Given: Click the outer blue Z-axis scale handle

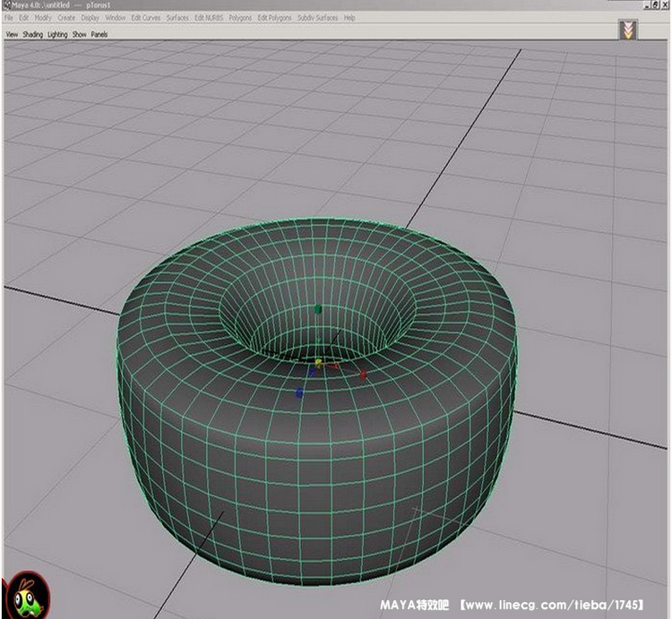Looking at the screenshot, I should click(x=299, y=392).
